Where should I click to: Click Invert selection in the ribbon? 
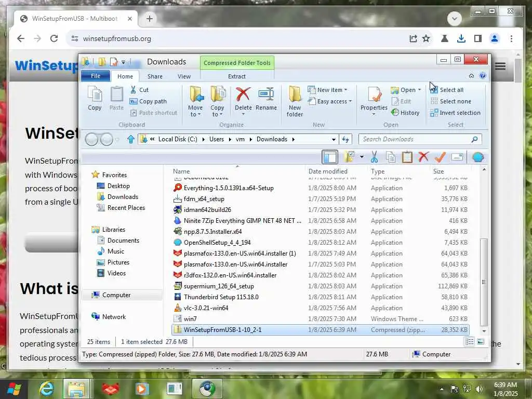click(455, 113)
